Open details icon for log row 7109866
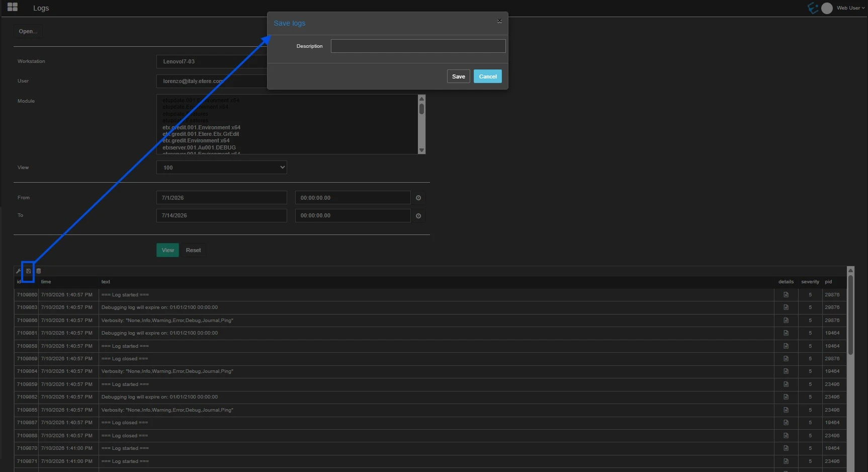 tap(786, 321)
